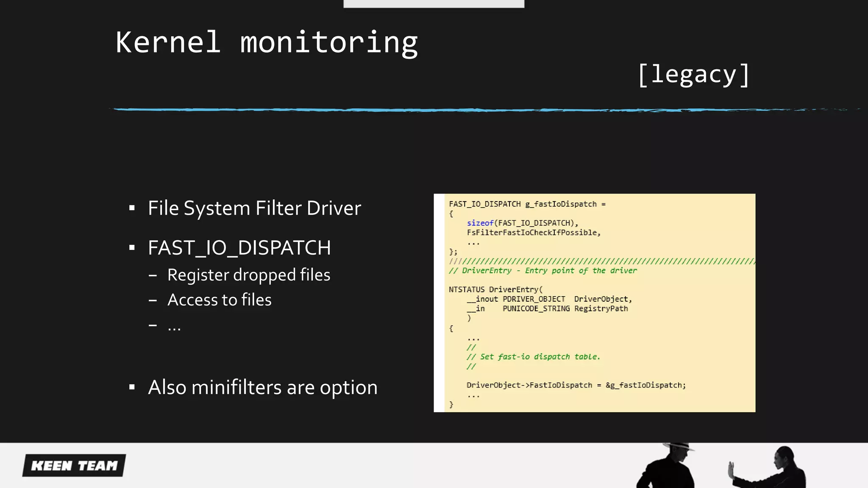Click 'FAST_IO_DISPATCH g_fastIoDispatch =' code line

[x=527, y=204]
